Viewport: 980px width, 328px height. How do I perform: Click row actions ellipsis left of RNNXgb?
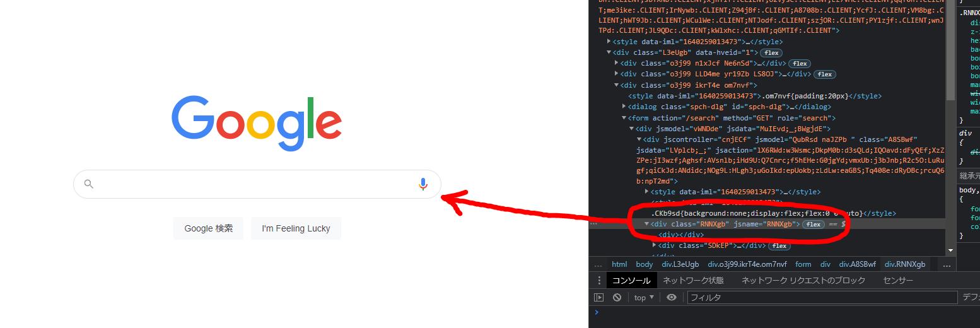tap(593, 224)
